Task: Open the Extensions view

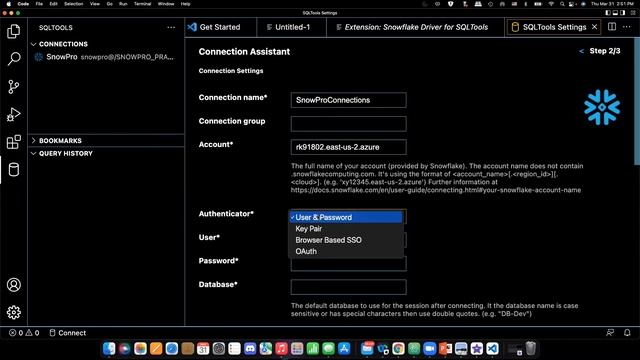Action: 13,142
